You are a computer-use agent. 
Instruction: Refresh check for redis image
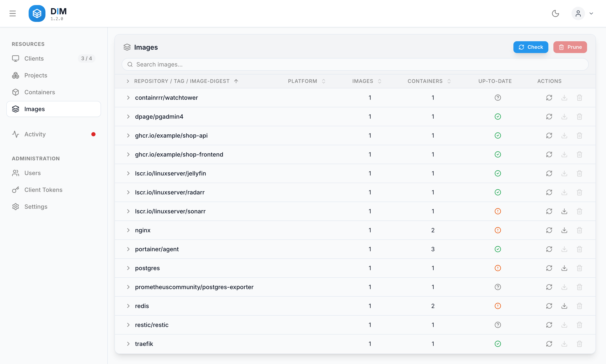[549, 306]
